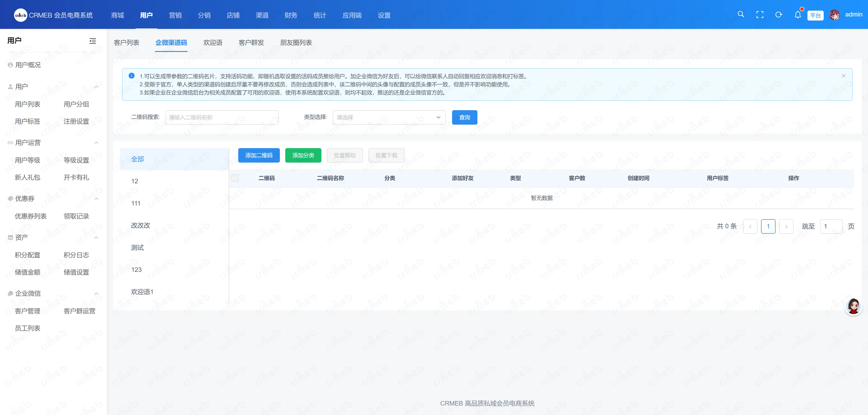868x415 pixels.
Task: Select the 欢迎语1 category
Action: 175,292
